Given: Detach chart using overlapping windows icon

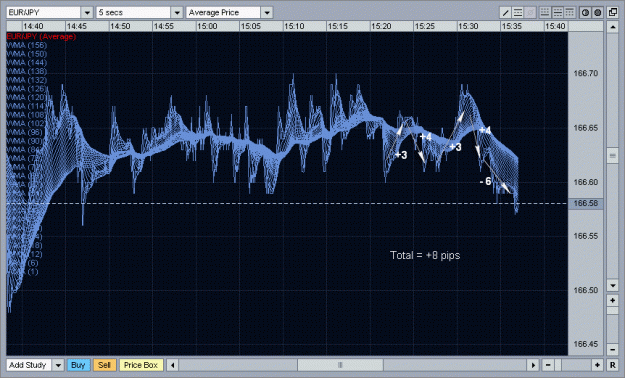Looking at the screenshot, I should [x=613, y=13].
